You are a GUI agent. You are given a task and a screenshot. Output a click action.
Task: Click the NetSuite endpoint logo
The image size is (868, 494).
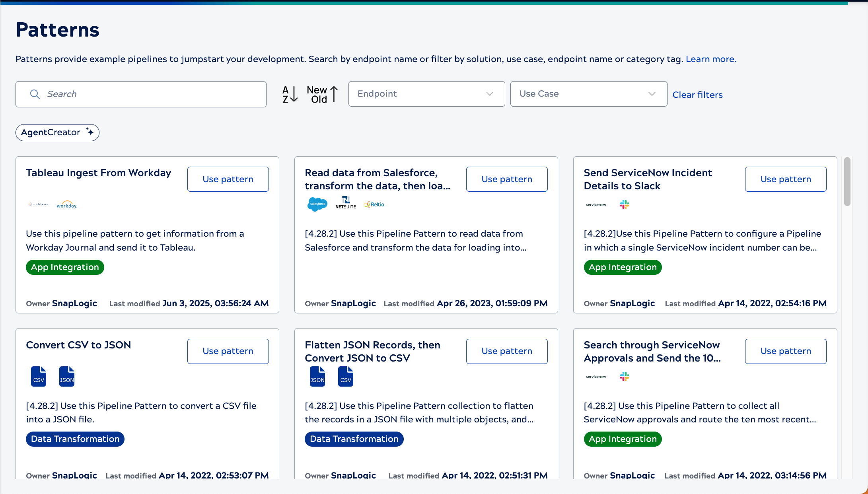[345, 202]
